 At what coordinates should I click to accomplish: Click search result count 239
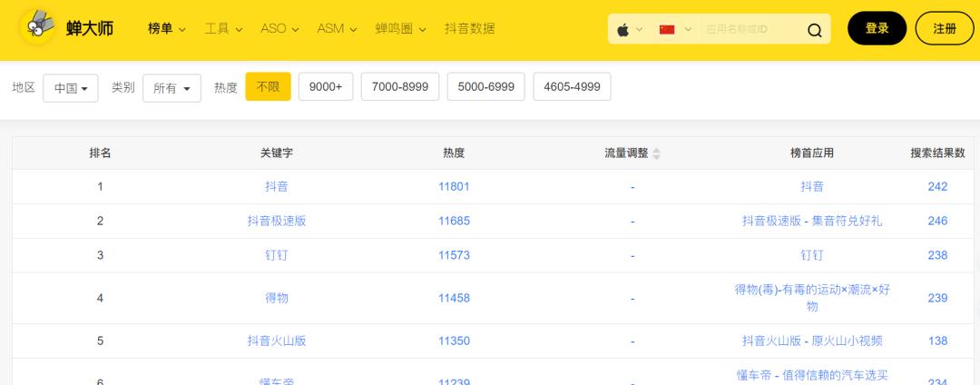[937, 298]
